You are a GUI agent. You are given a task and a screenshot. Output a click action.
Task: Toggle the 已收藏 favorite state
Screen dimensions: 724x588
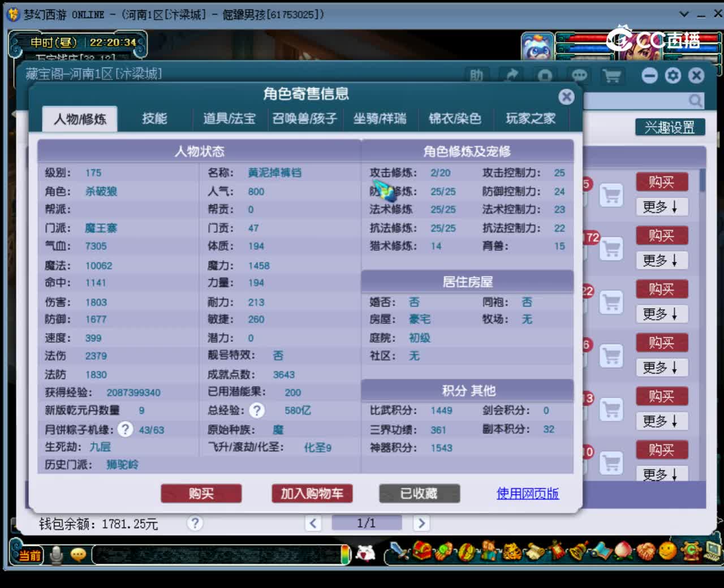point(419,494)
